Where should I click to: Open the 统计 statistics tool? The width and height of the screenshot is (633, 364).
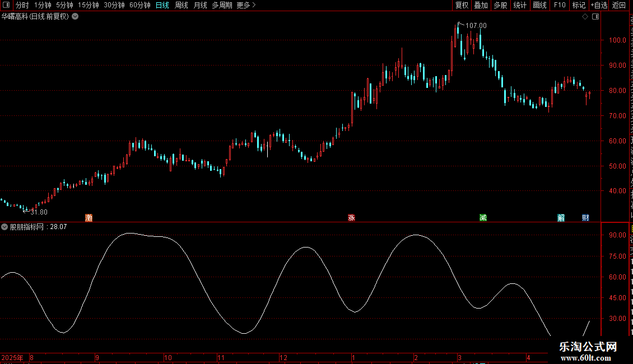point(520,5)
